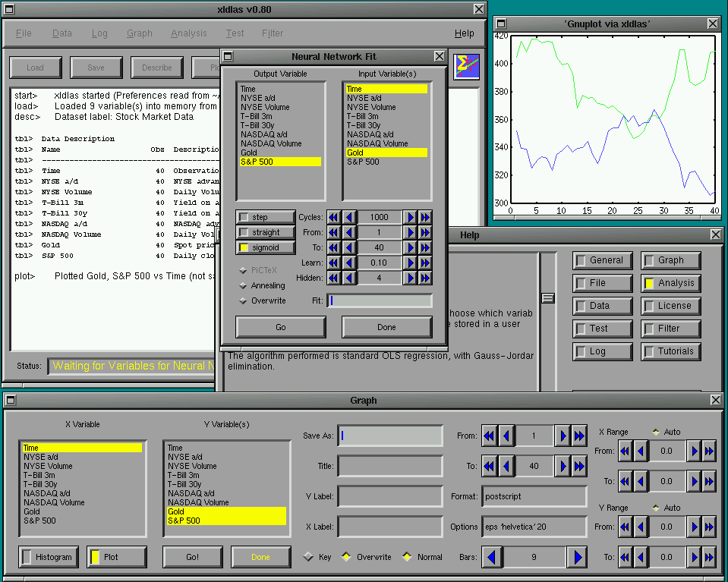Open the Analysis menu
Screen dimensions: 728x582
pyautogui.click(x=189, y=33)
